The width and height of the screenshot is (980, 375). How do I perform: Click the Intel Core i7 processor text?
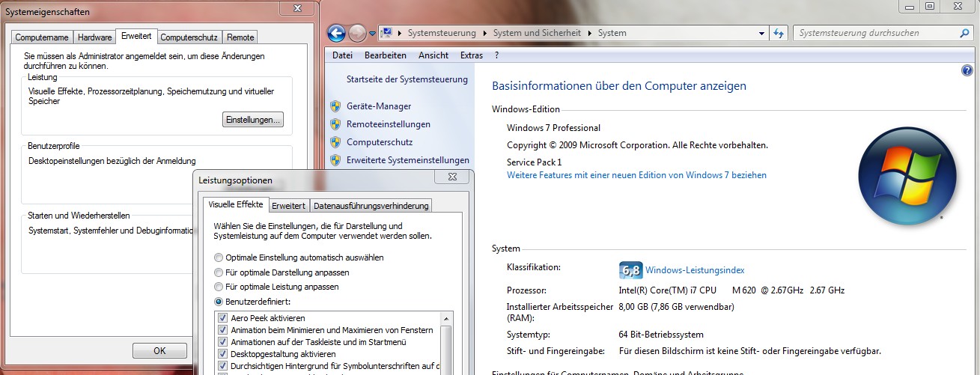(x=731, y=290)
